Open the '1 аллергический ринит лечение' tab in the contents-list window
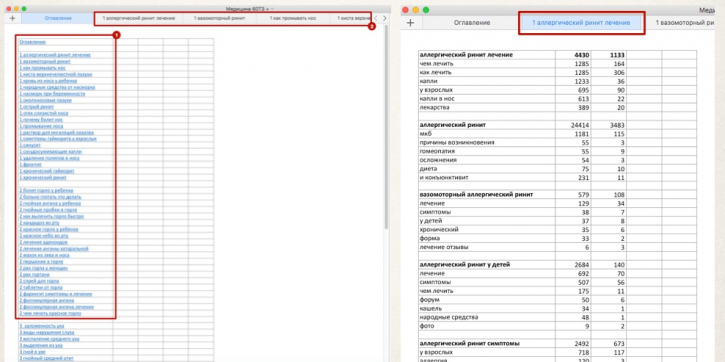 click(139, 18)
